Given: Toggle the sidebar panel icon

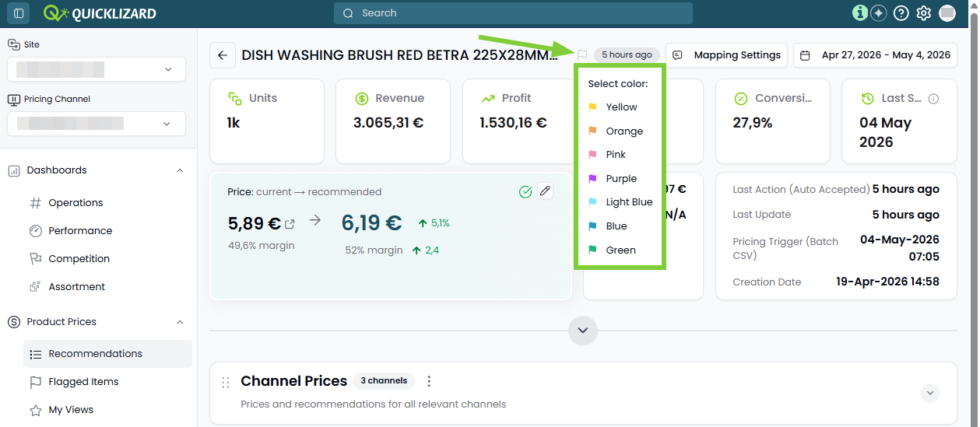Looking at the screenshot, I should pyautogui.click(x=19, y=13).
